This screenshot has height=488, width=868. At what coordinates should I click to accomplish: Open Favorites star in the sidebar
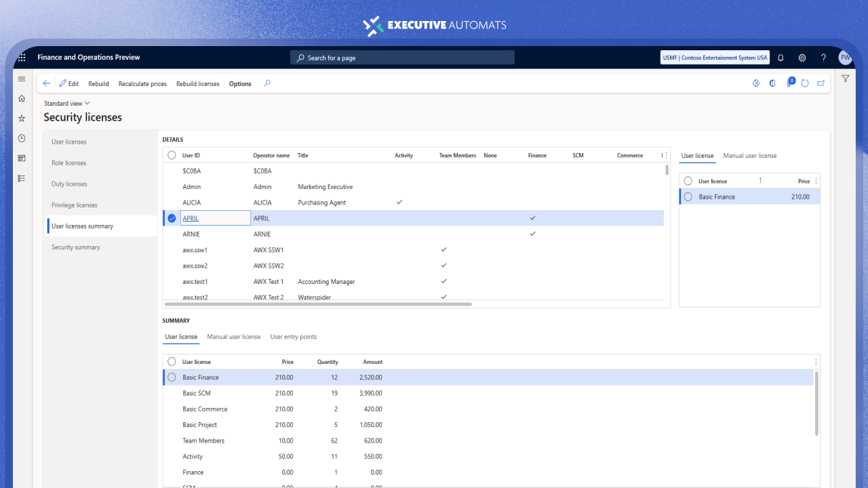[22, 118]
